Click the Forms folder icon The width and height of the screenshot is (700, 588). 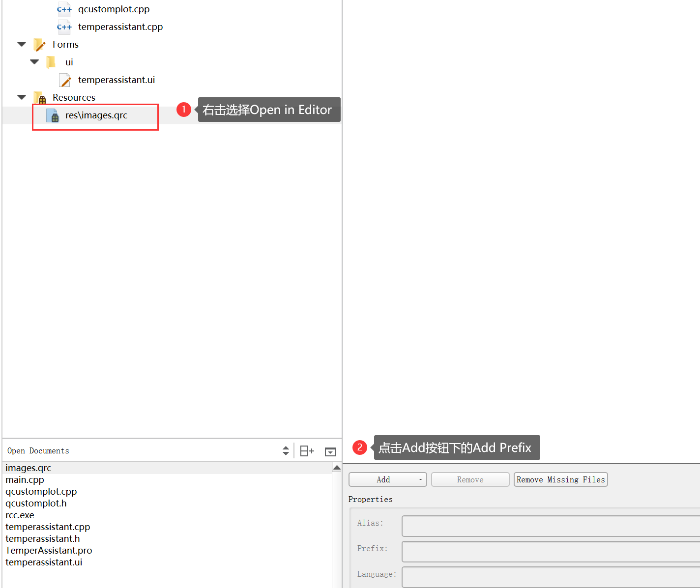(x=40, y=44)
